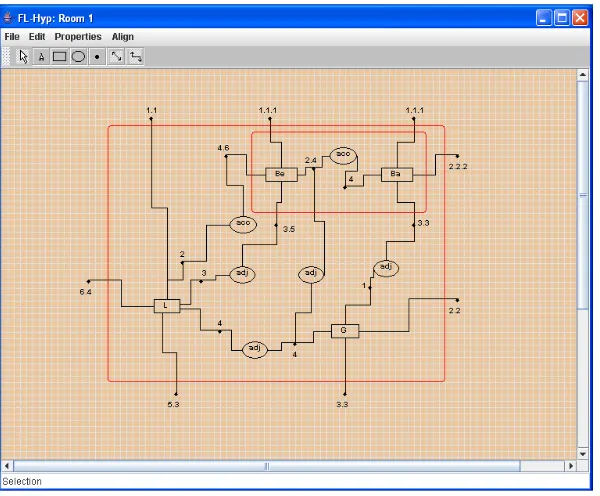Viewport: 600px width, 496px height.
Task: Pick the ellipse shape tool
Action: [x=78, y=57]
